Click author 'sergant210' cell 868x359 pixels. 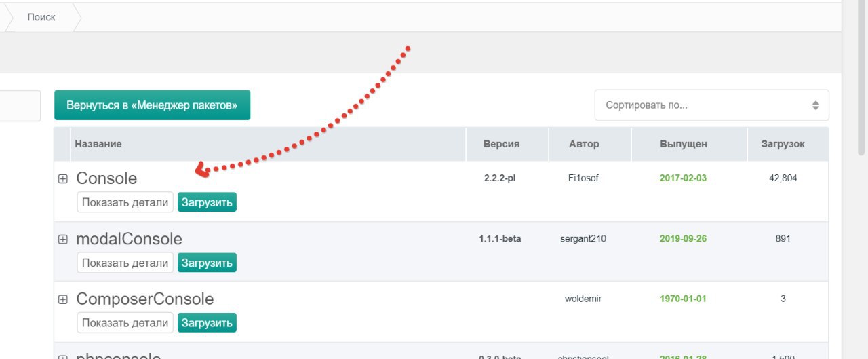(x=584, y=239)
